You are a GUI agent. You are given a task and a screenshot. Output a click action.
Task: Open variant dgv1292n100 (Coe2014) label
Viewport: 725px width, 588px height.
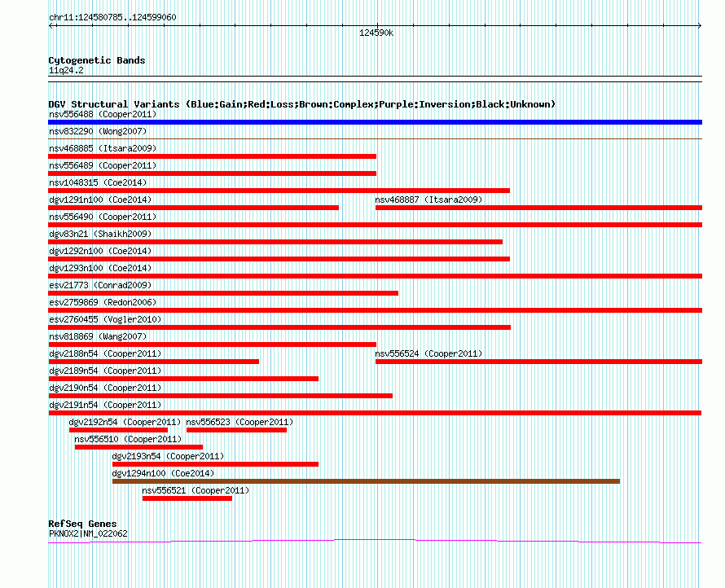pyautogui.click(x=100, y=251)
